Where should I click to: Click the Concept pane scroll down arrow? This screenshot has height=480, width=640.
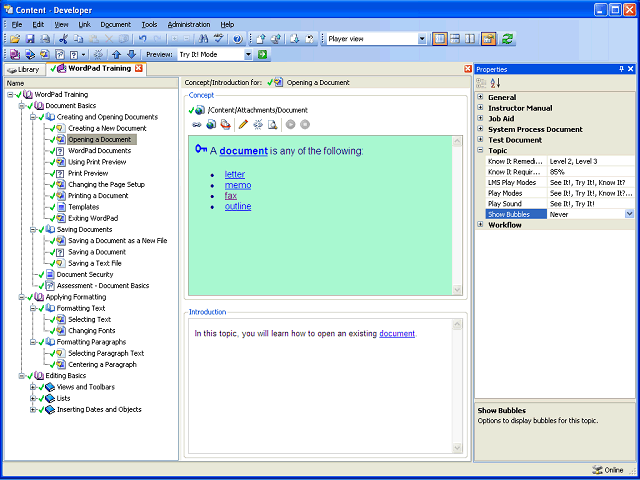click(457, 290)
